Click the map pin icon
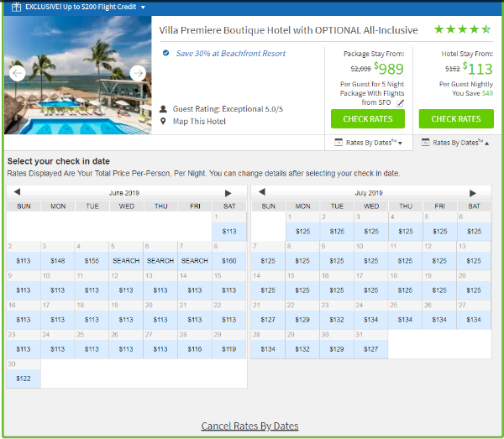The width and height of the screenshot is (504, 439). (x=163, y=121)
